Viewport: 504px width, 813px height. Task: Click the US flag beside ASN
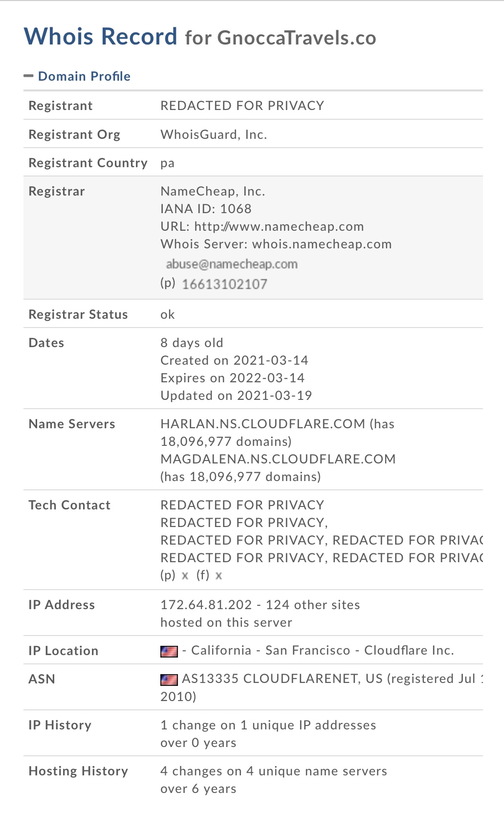(169, 680)
